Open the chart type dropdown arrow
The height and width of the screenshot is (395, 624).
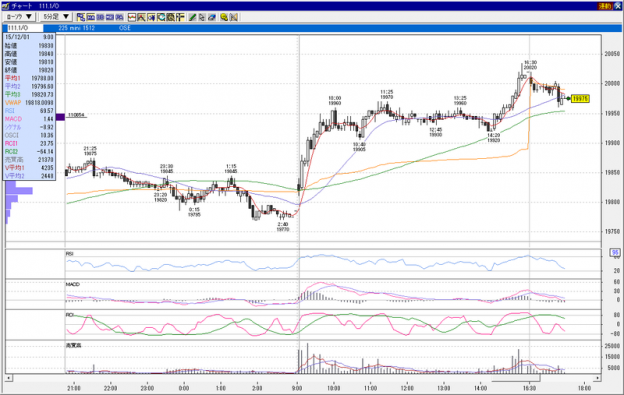click(x=29, y=17)
